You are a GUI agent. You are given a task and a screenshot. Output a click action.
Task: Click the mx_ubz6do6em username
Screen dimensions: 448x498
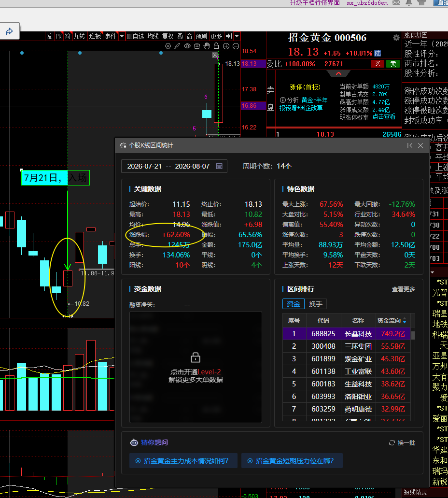tap(367, 3)
